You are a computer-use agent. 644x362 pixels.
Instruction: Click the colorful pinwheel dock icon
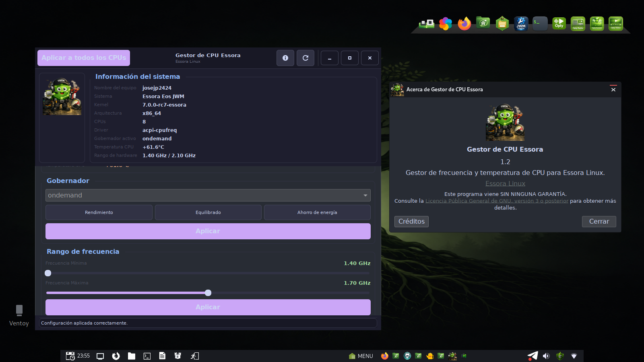point(446,24)
